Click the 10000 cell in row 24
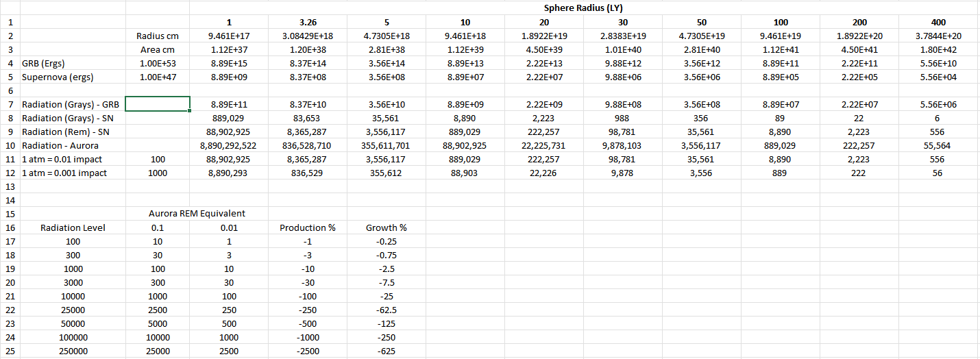Image resolution: width=980 pixels, height=359 pixels. (158, 337)
